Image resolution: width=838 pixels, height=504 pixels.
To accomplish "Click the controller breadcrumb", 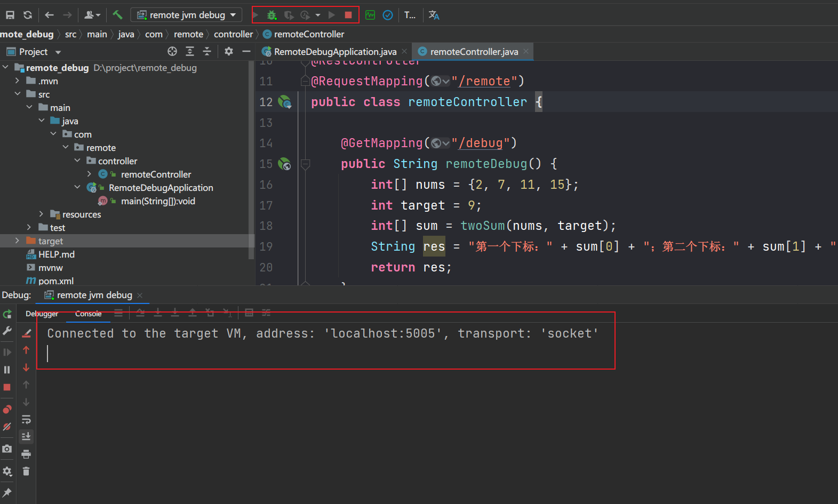I will 234,34.
